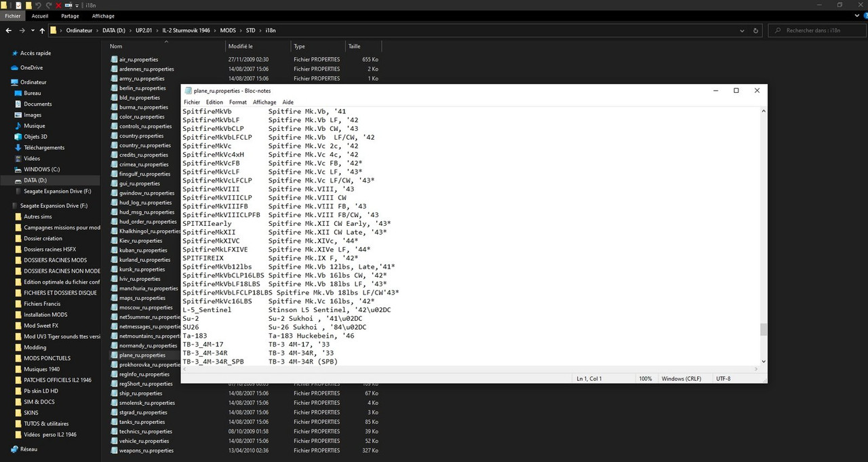Expand address bar history dropdown
868x462 pixels.
point(741,31)
